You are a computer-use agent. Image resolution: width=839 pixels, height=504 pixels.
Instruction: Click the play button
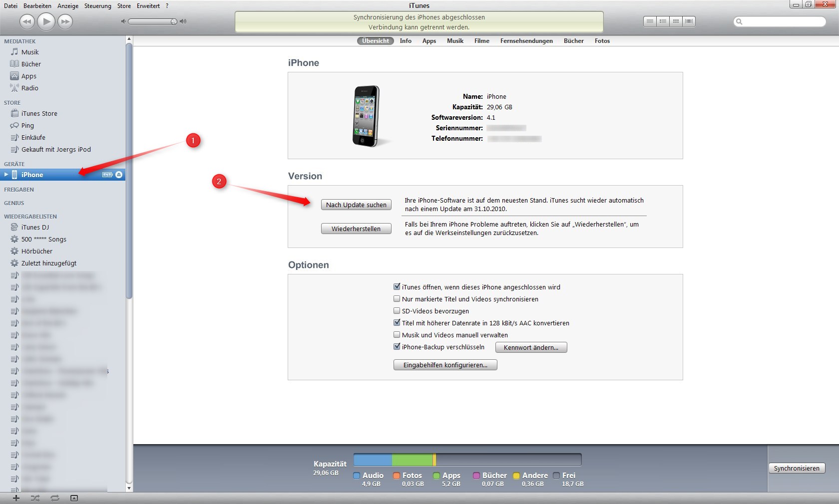(x=46, y=21)
